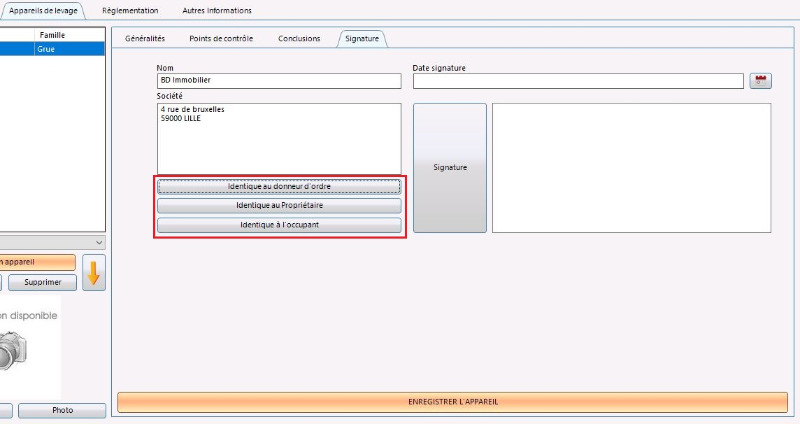
Task: Expand the dropdown below the device list
Action: pyautogui.click(x=99, y=242)
